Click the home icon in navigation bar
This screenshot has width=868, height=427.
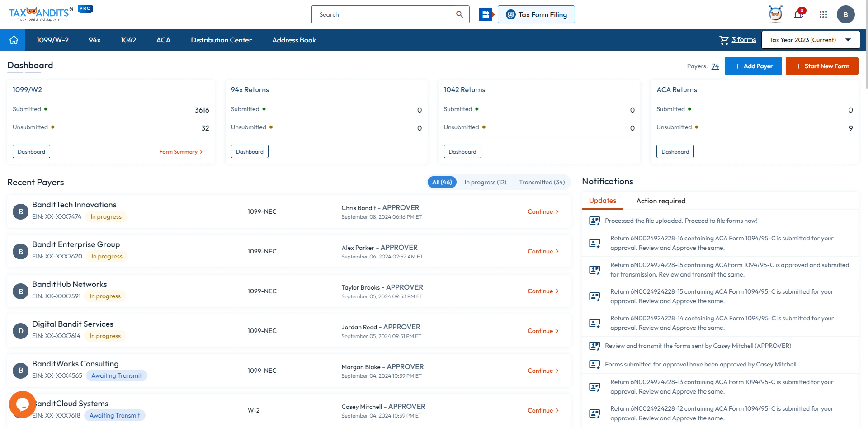[14, 40]
